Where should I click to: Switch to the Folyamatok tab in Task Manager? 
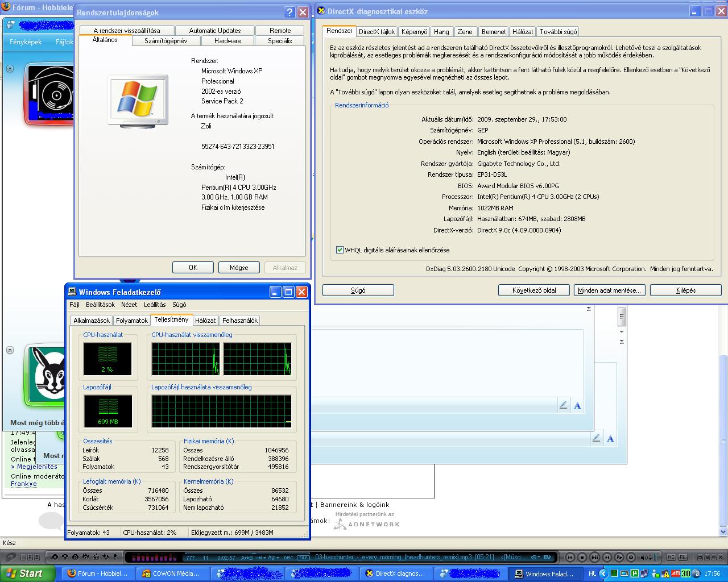tap(132, 321)
